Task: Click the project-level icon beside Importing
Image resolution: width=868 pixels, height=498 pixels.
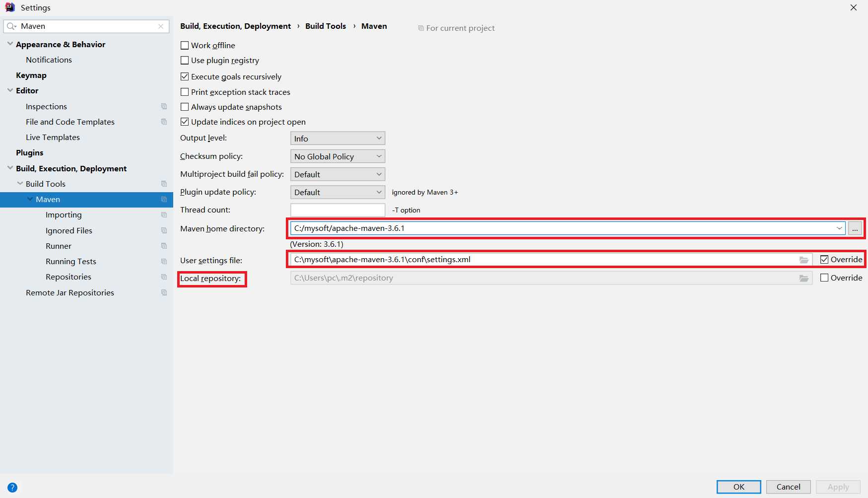Action: click(164, 214)
